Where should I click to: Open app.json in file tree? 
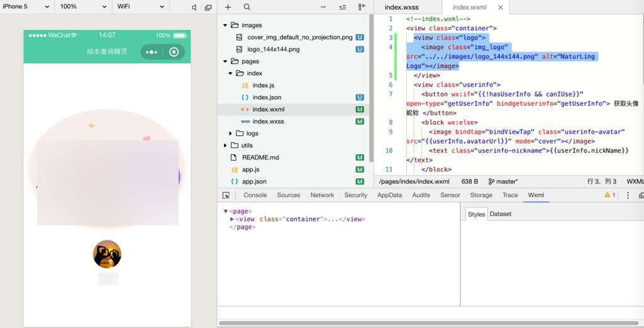254,181
